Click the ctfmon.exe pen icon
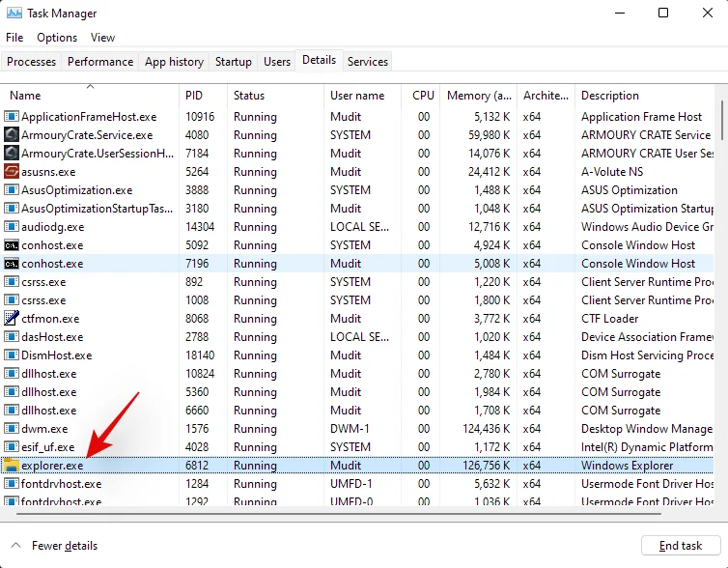The height and width of the screenshot is (568, 728). point(12,319)
